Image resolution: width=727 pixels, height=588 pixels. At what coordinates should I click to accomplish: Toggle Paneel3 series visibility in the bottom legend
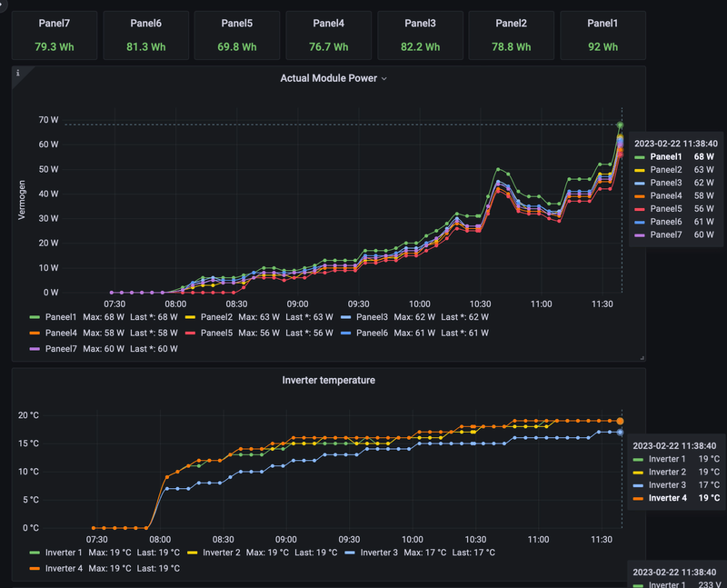tap(373, 317)
